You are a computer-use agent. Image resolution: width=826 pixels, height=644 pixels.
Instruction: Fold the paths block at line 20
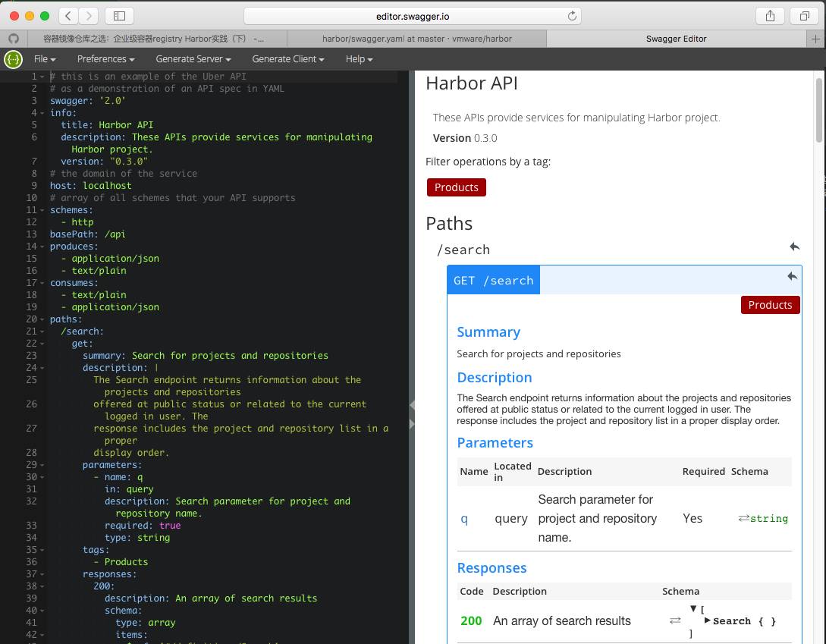[42, 319]
